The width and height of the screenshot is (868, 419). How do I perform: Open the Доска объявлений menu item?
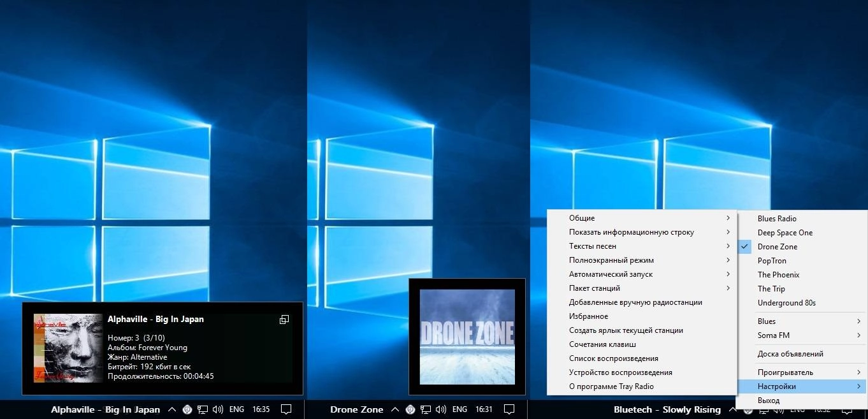(802, 354)
